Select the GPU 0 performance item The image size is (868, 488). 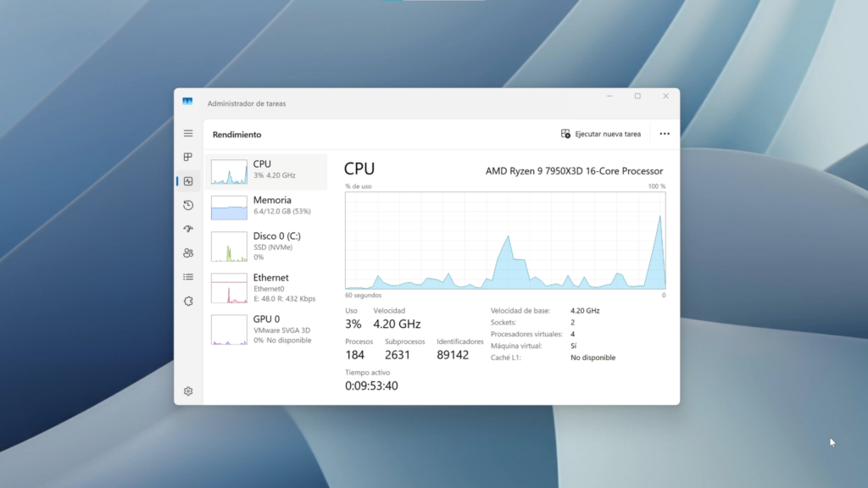point(266,330)
